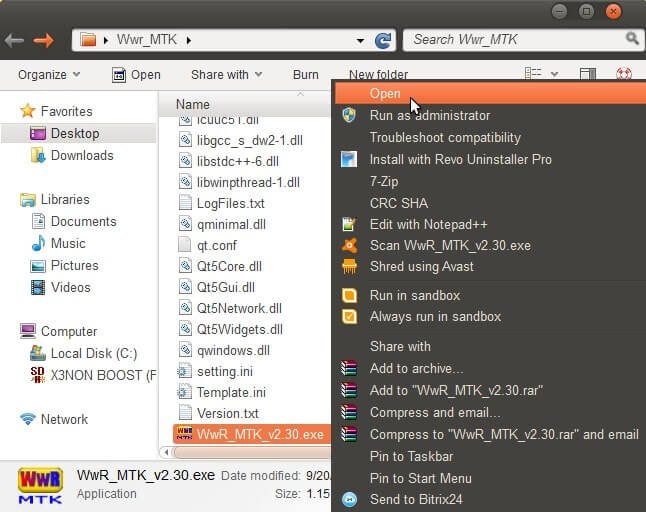
Task: Select Local Disk (C:) in navigation pane
Action: [x=93, y=353]
